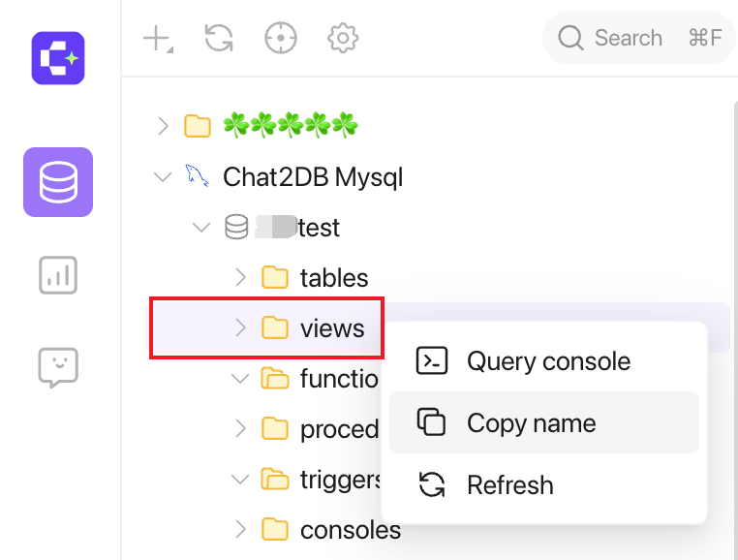Expand the tables folder chevron
Image resolution: width=738 pixels, height=560 pixels.
pyautogui.click(x=240, y=278)
